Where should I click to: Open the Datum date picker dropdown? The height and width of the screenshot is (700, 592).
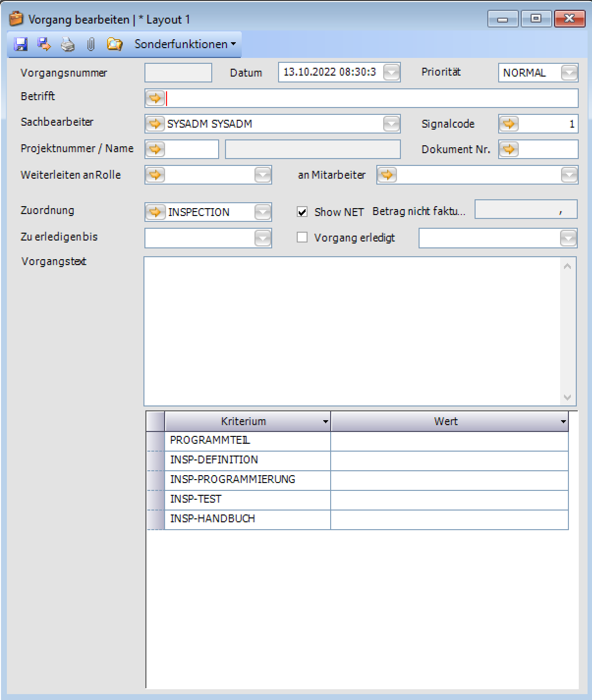point(392,73)
